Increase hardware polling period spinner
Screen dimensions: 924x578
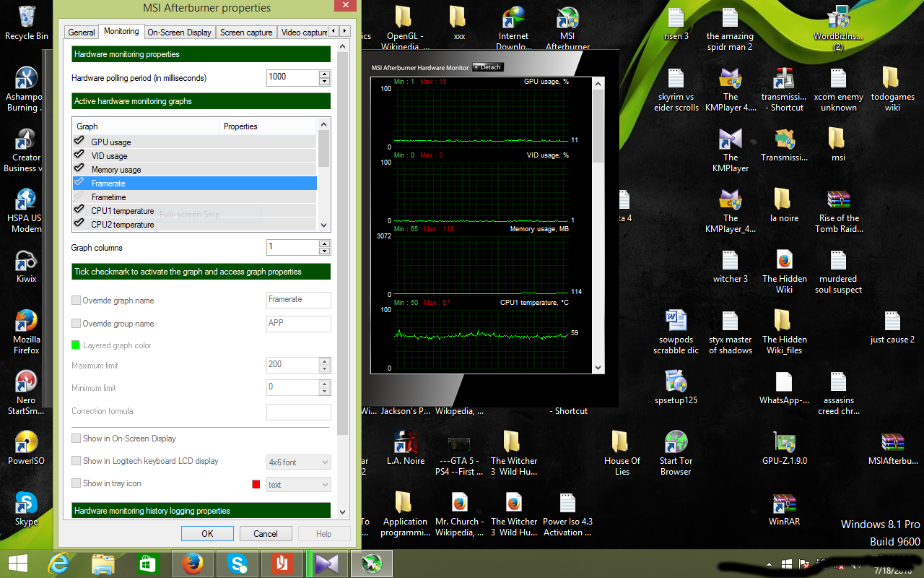pyautogui.click(x=325, y=74)
